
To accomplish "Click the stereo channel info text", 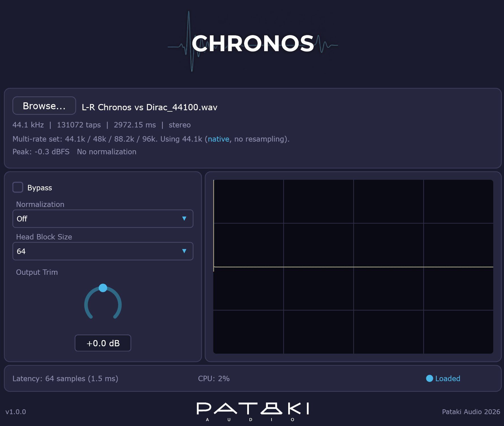I will point(180,125).
